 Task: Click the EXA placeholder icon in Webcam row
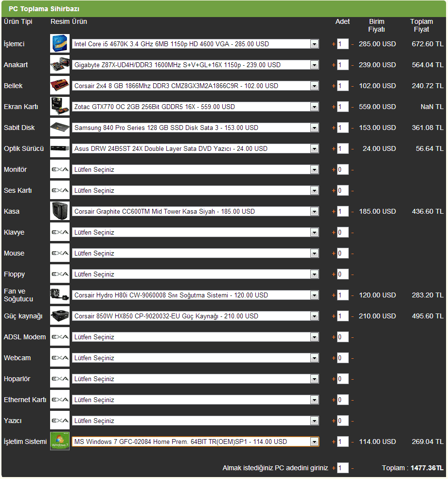tap(60, 357)
